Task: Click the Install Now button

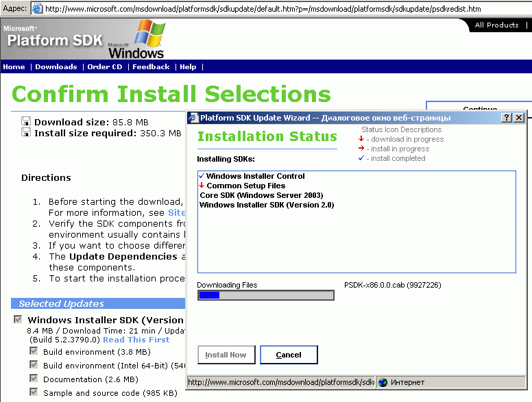Action: [x=226, y=355]
